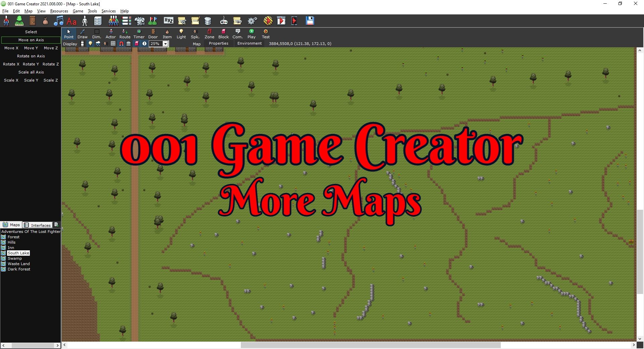Click the Rotate on Axis button
Image resolution: width=644 pixels, height=349 pixels.
pyautogui.click(x=31, y=56)
